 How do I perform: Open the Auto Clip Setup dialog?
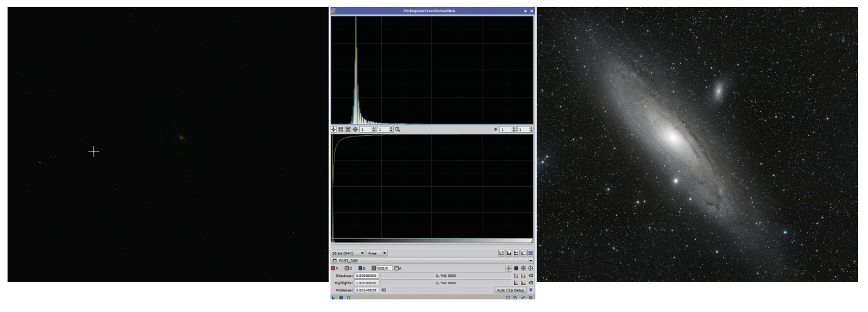510,290
